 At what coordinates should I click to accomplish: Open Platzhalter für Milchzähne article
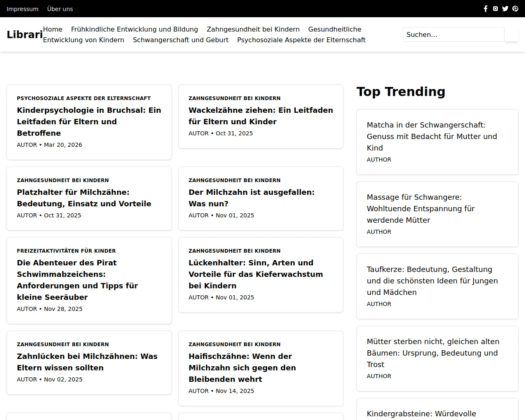84,198
